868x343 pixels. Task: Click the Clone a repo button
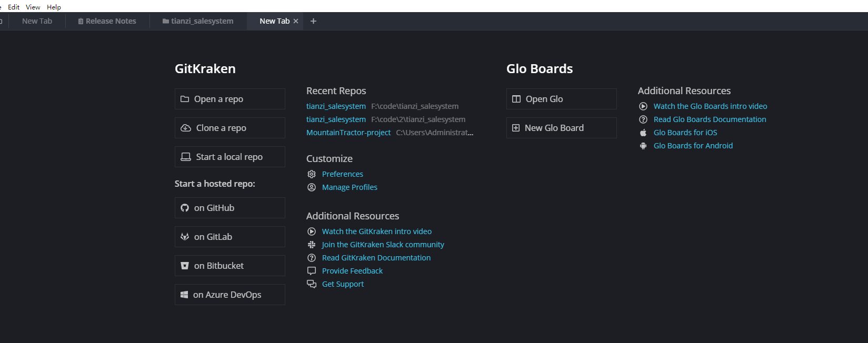click(x=230, y=128)
